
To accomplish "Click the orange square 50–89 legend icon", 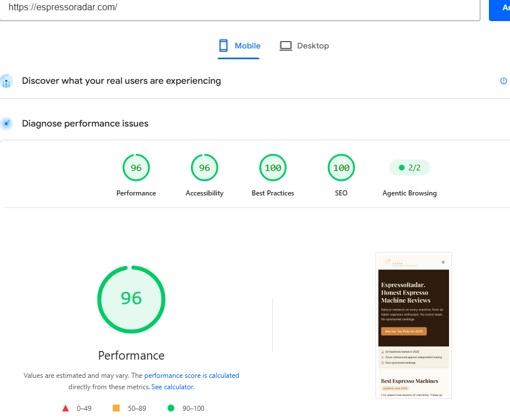I will [116, 408].
